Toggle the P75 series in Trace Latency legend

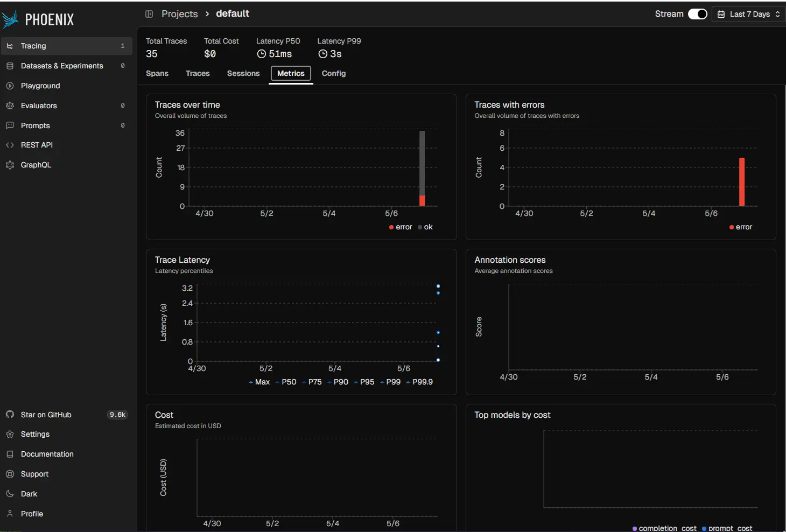312,382
